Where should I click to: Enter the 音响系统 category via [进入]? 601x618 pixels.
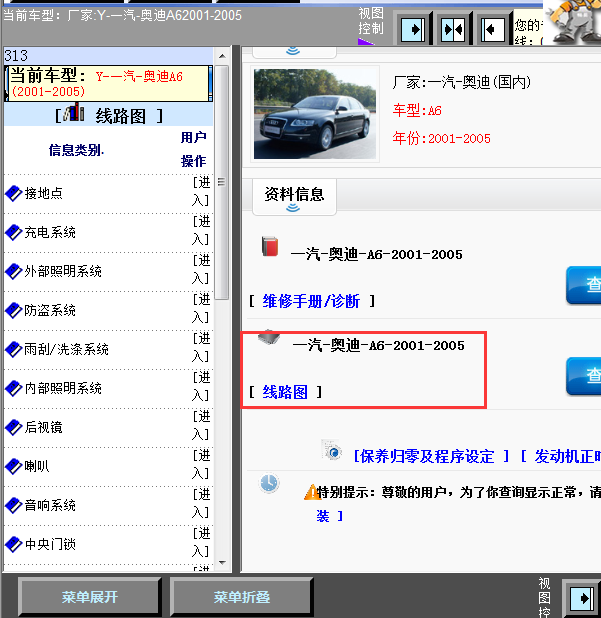coord(201,504)
